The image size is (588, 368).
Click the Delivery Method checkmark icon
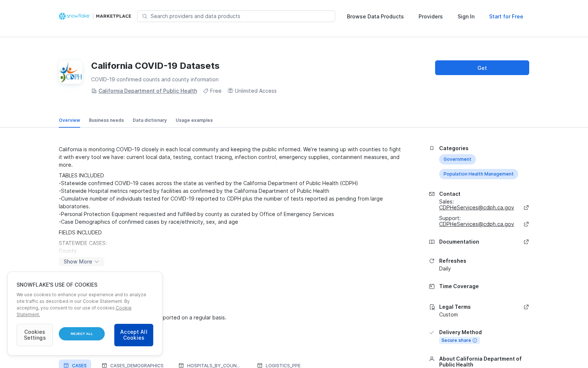coord(432,332)
